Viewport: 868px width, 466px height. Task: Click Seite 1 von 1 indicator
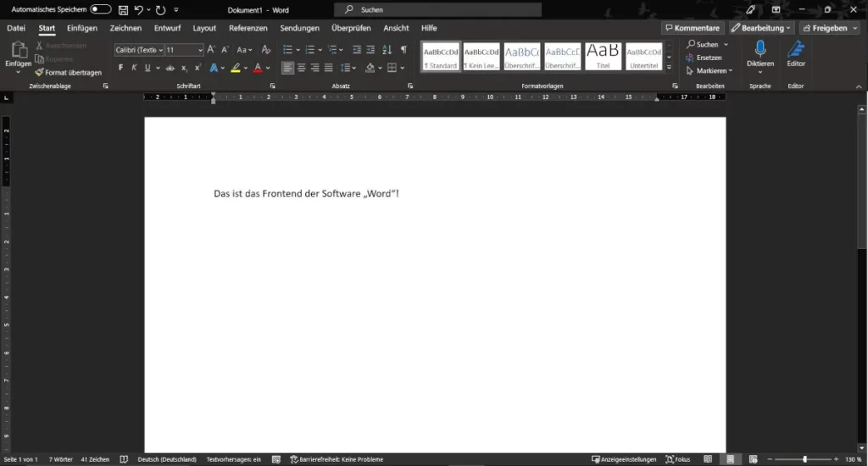(20, 459)
